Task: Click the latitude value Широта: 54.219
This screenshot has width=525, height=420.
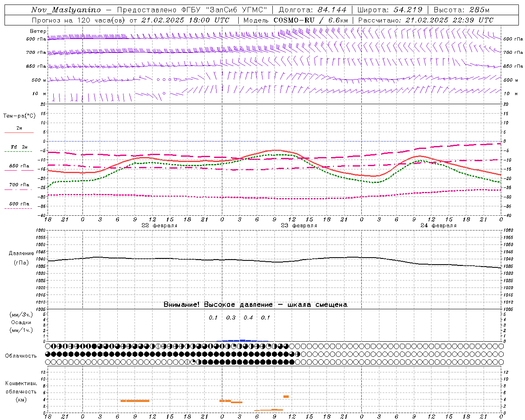Action: tap(390, 10)
